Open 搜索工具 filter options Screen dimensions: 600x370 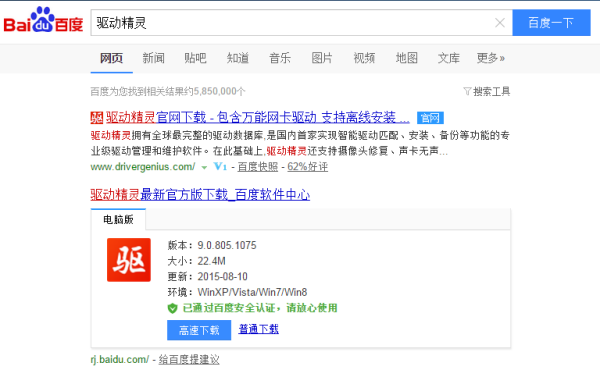tap(487, 91)
